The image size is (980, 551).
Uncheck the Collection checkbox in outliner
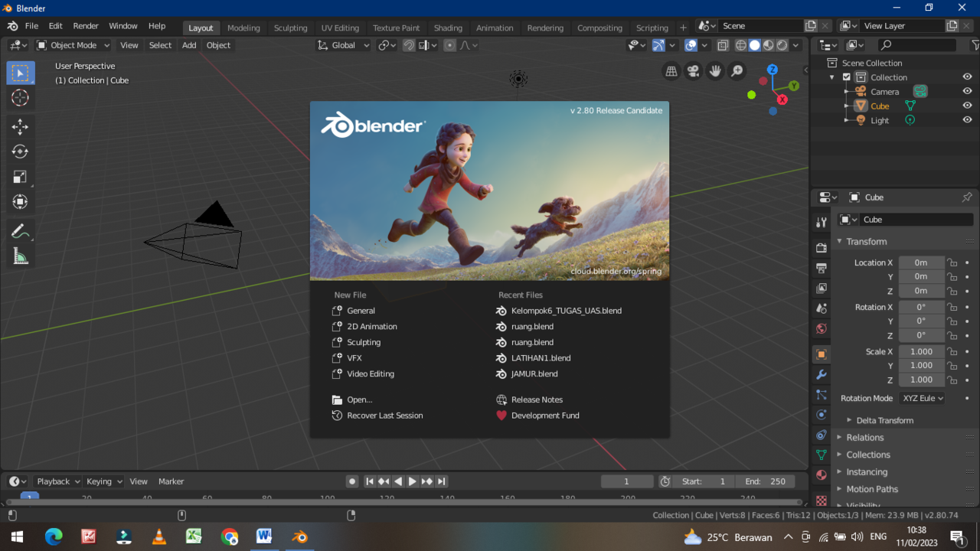coord(847,77)
